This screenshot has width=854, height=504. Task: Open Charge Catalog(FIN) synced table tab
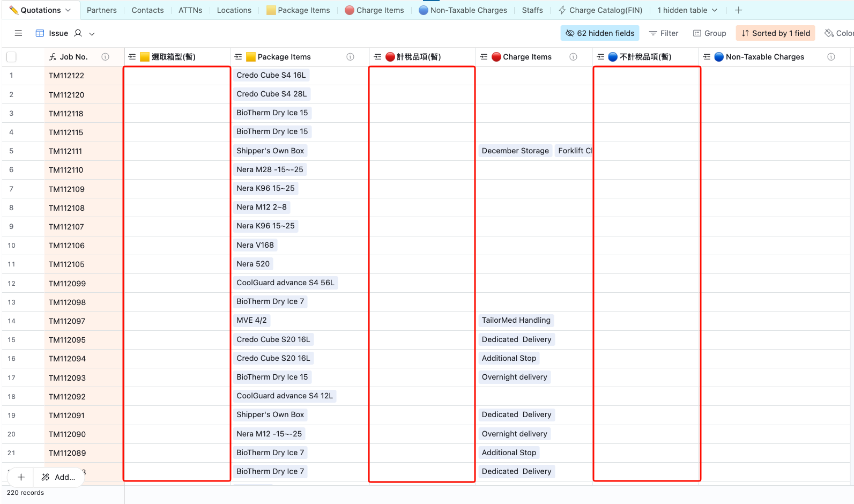click(600, 10)
